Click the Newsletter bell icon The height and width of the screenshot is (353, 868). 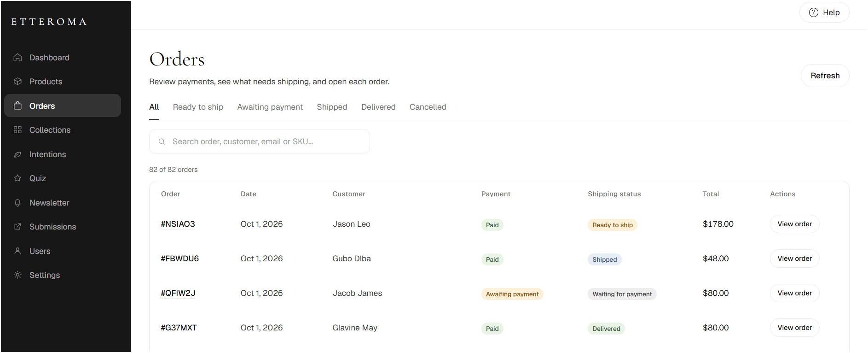point(17,203)
